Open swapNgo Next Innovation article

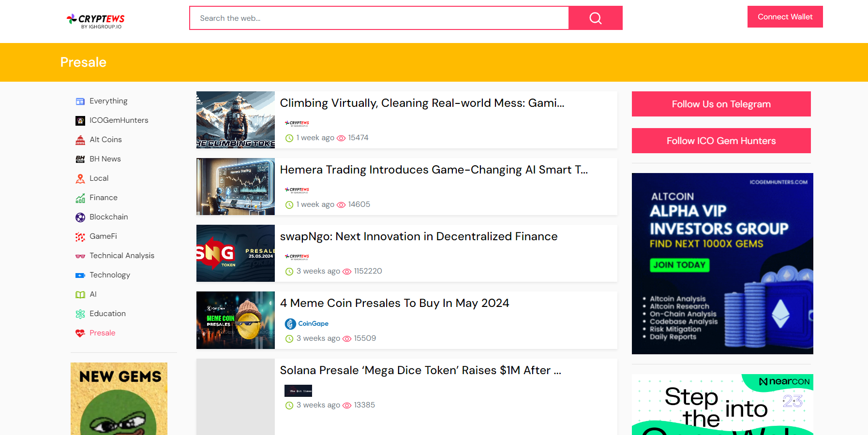(419, 236)
